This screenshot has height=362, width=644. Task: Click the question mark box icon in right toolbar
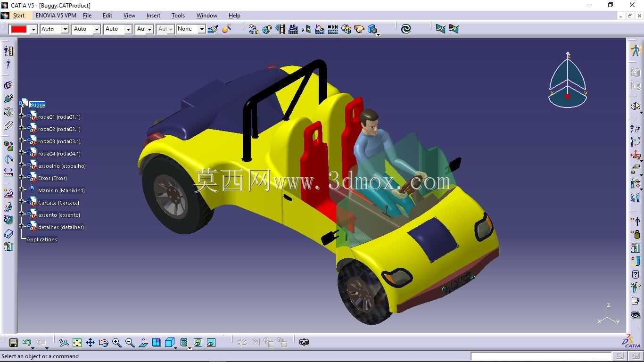[x=636, y=274]
